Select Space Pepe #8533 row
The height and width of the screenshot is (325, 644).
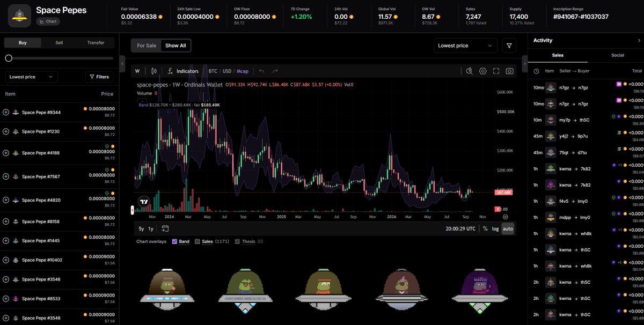pos(60,299)
